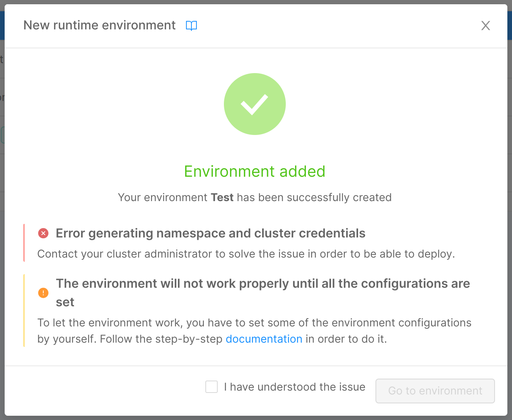Click the bold 'Test' environment name
Image resolution: width=512 pixels, height=420 pixels.
pyautogui.click(x=222, y=197)
